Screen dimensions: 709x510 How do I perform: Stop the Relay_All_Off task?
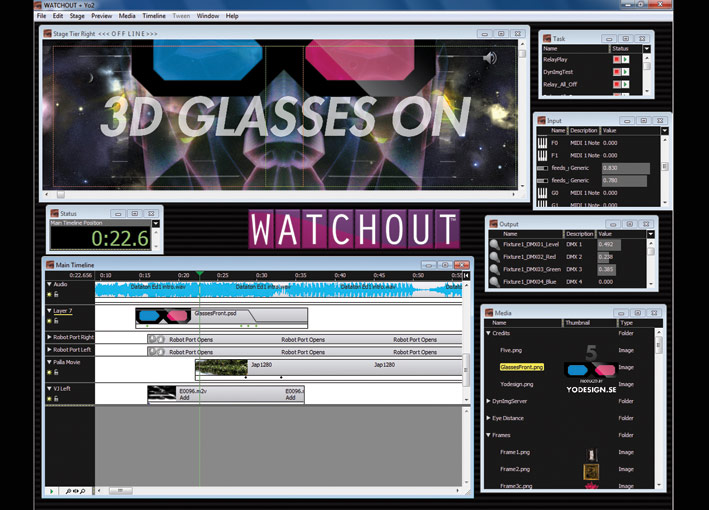pos(616,84)
